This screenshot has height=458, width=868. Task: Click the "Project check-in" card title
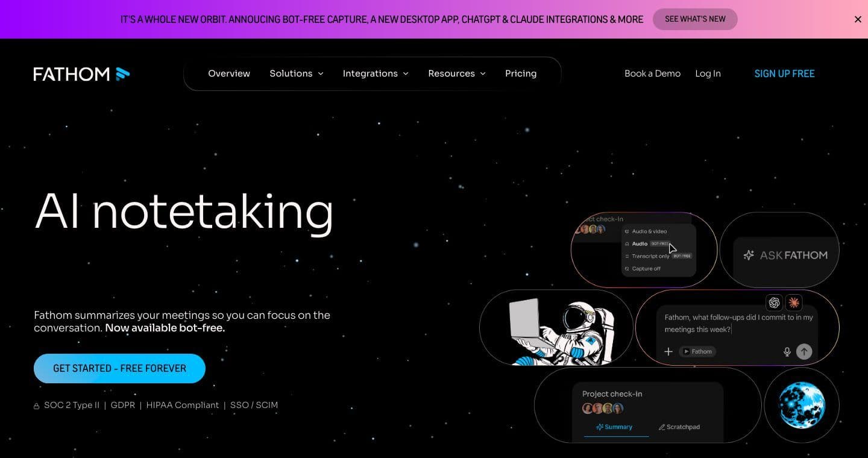(612, 394)
